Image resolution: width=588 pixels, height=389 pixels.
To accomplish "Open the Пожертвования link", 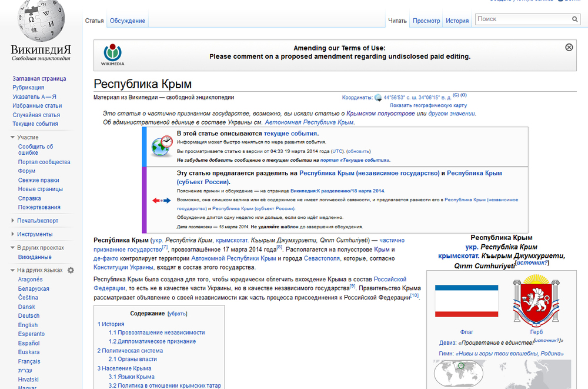I will click(x=39, y=207).
